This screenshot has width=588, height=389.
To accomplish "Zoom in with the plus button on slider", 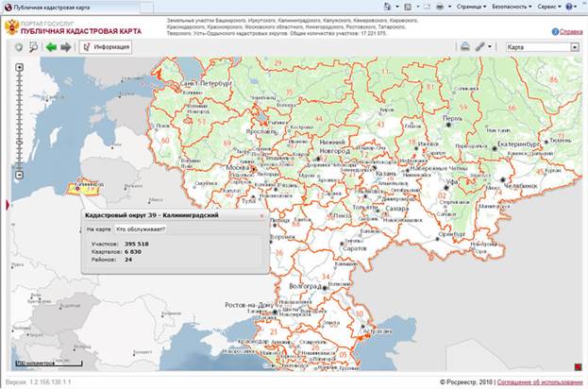I will pyautogui.click(x=20, y=67).
